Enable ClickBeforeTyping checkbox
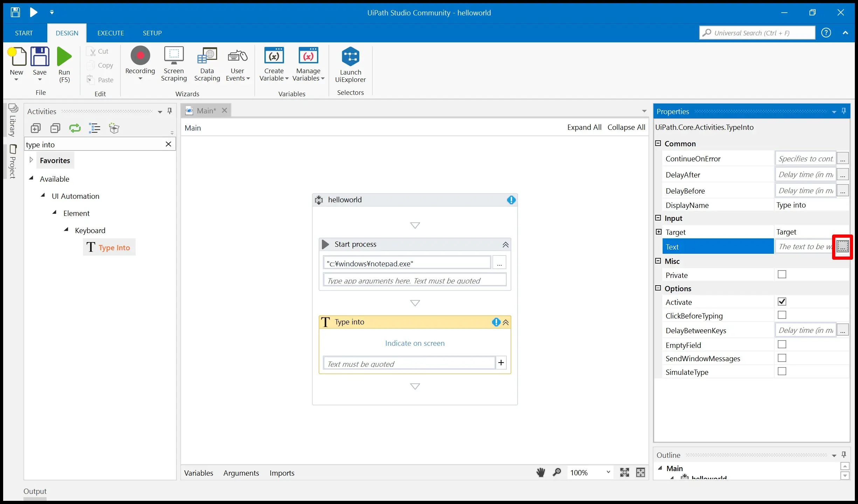This screenshot has height=504, width=858. click(x=782, y=315)
